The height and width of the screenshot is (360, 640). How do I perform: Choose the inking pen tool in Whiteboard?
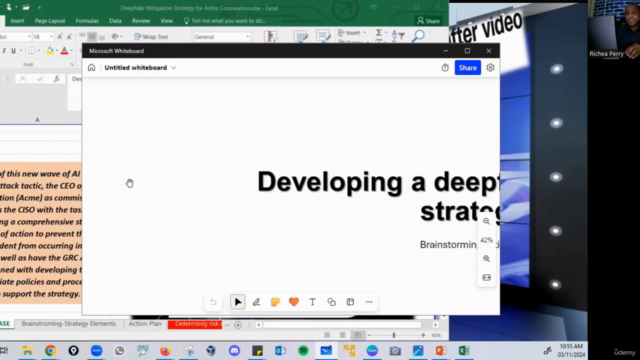(256, 302)
